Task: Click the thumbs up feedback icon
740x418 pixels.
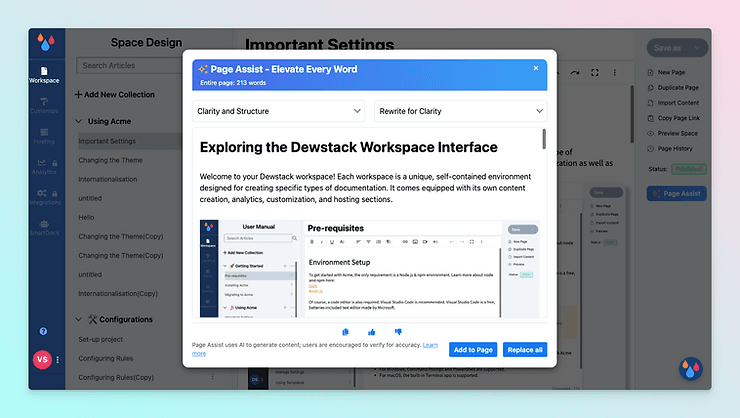Action: click(x=371, y=332)
